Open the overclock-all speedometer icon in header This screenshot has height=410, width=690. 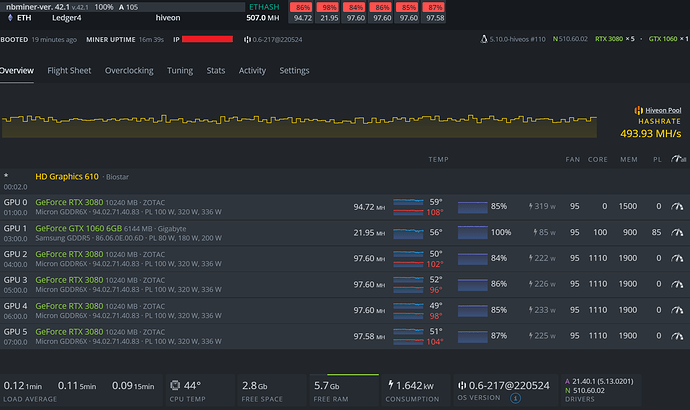[x=678, y=159]
